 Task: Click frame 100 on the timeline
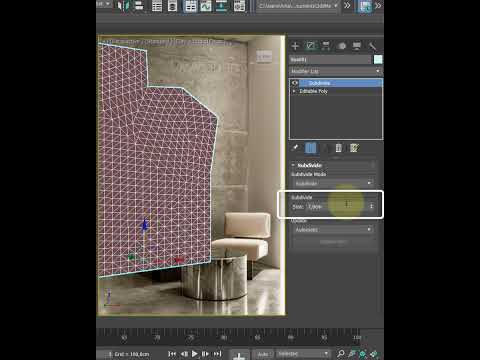pyautogui.click(x=357, y=337)
